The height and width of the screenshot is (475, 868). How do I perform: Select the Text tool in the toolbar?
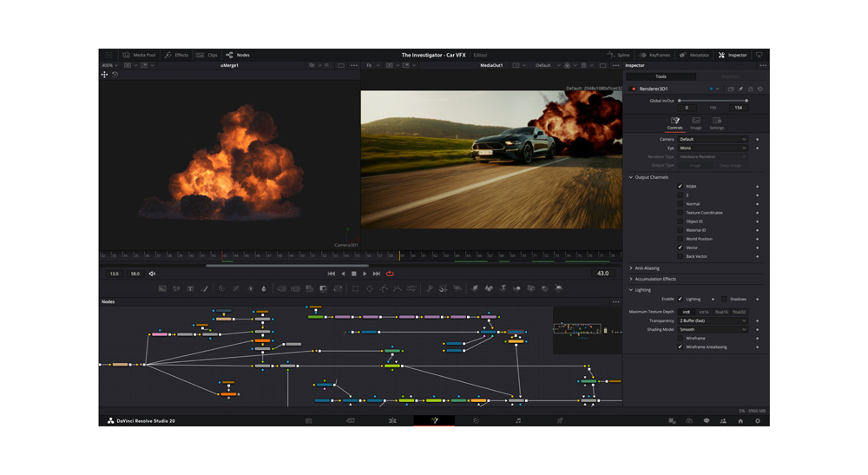pos(190,288)
